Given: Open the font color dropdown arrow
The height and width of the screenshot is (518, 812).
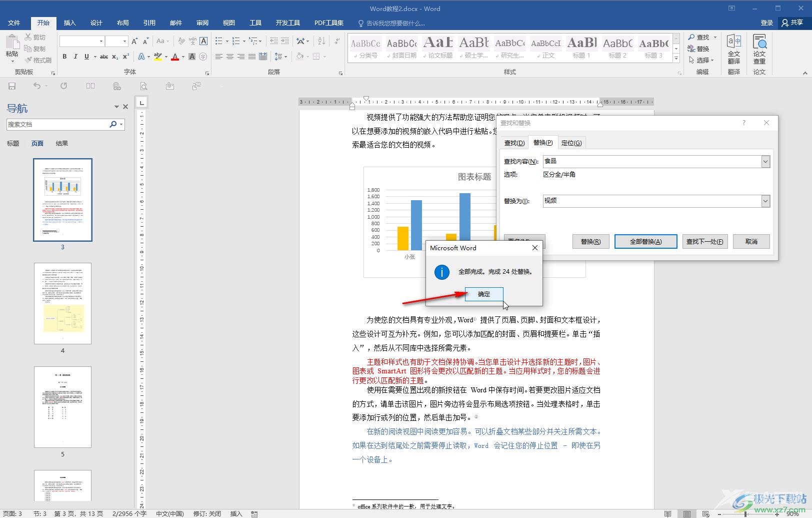Looking at the screenshot, I should (x=183, y=57).
